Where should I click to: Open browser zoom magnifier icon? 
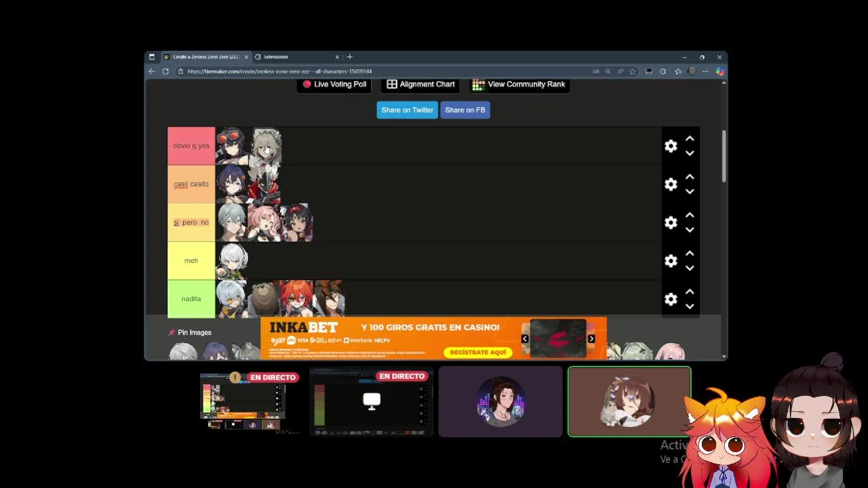coord(608,71)
